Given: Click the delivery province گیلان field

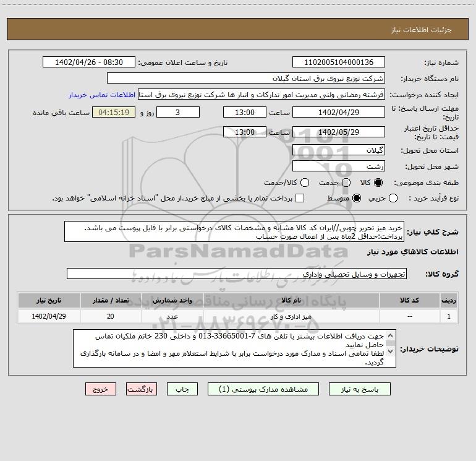Looking at the screenshot, I should coord(339,150).
